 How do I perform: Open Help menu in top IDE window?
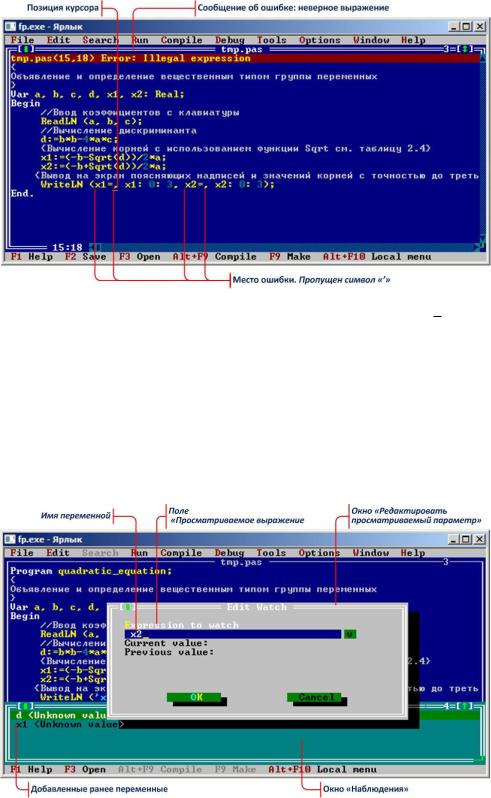point(413,40)
